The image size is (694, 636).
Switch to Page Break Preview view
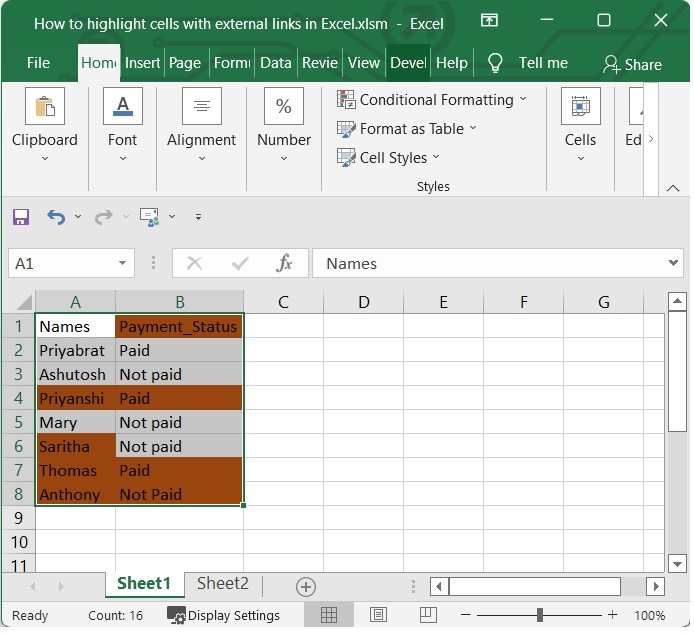[427, 615]
